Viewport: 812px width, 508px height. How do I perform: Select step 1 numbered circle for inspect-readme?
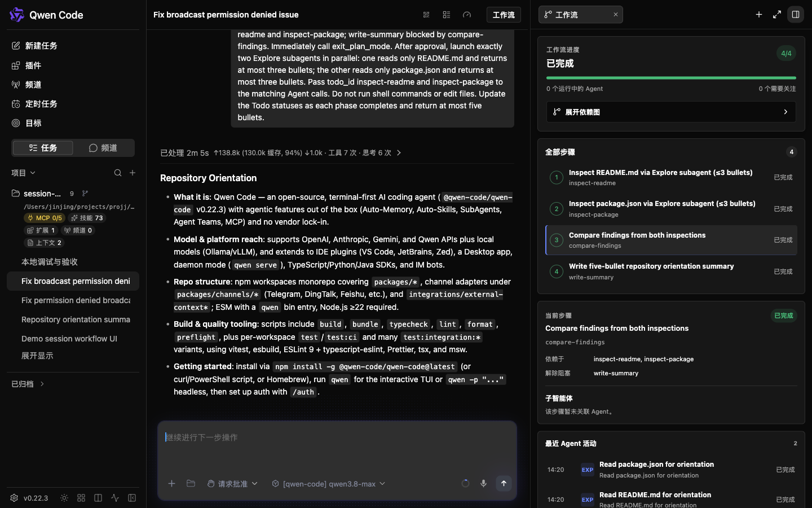557,177
